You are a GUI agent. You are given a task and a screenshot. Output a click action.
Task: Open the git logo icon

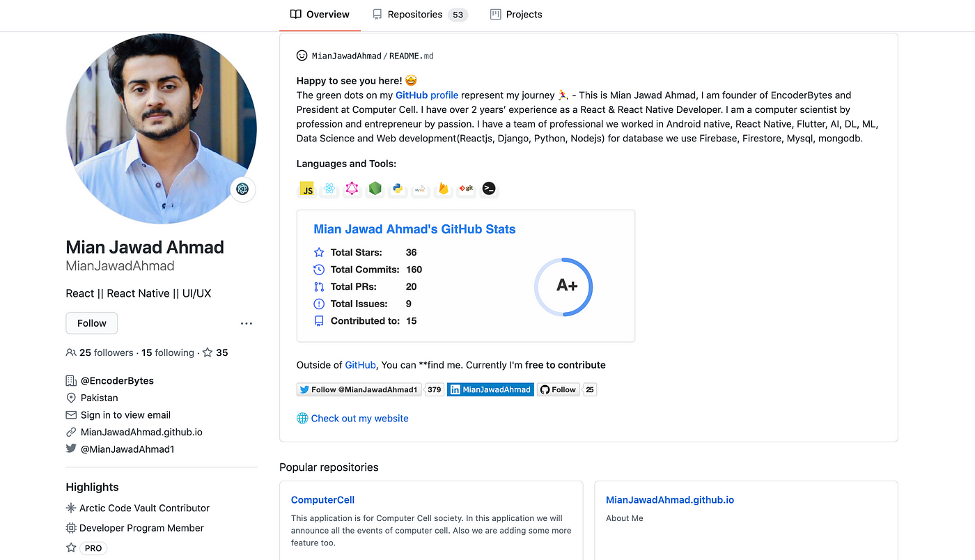point(466,189)
